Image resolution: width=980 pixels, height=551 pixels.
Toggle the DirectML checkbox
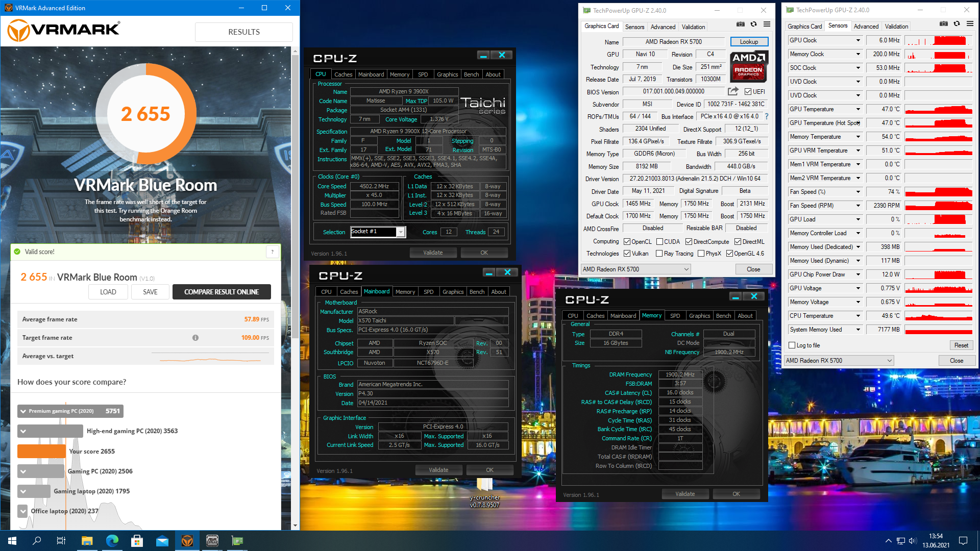pos(738,242)
